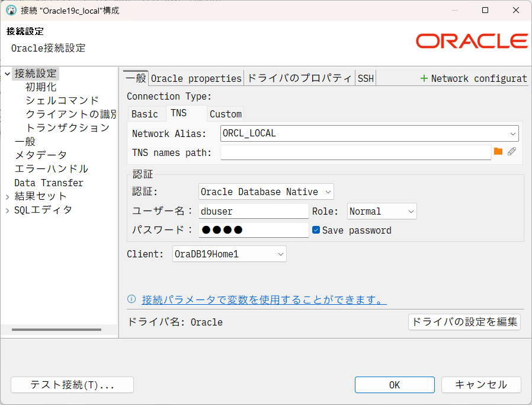Expand the 結果セット tree section
Screen dimensions: 532x405
click(8, 196)
